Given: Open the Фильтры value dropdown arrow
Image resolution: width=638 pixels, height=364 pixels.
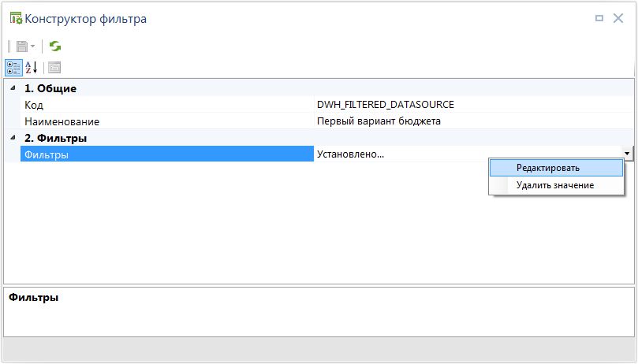Looking at the screenshot, I should (627, 154).
